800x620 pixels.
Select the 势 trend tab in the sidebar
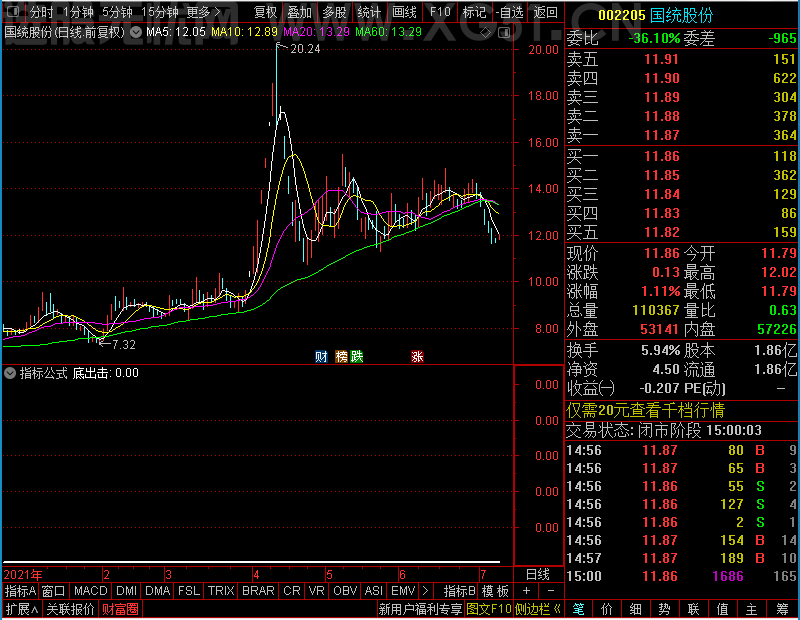click(x=664, y=609)
